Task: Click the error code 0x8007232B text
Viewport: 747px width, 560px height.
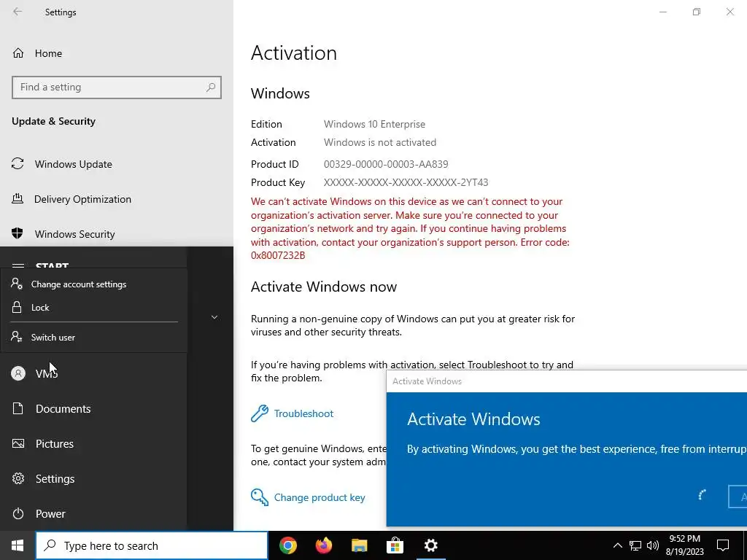Action: pos(278,255)
